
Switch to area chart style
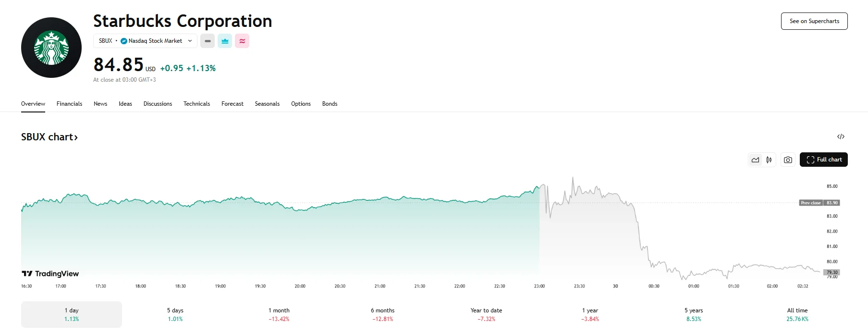756,160
